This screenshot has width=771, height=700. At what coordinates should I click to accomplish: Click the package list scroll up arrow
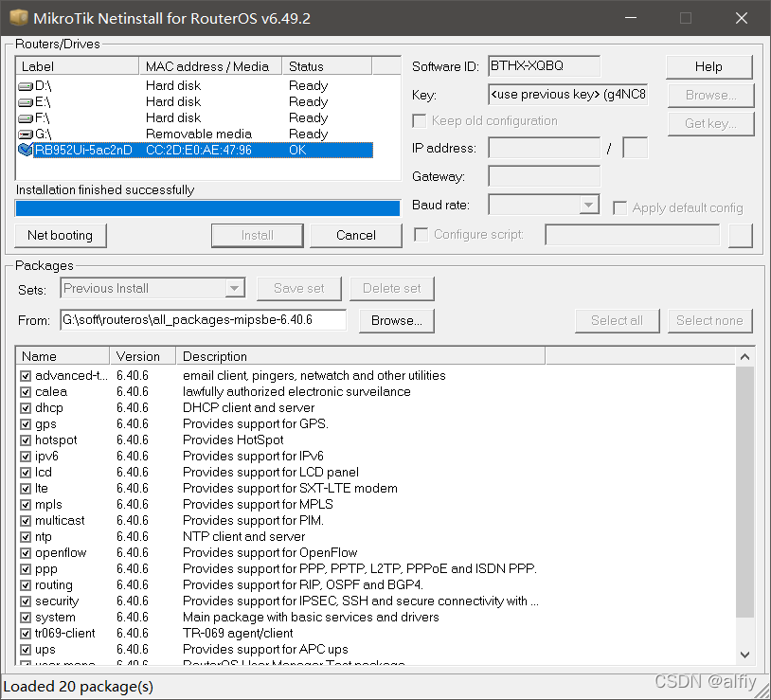coord(744,357)
